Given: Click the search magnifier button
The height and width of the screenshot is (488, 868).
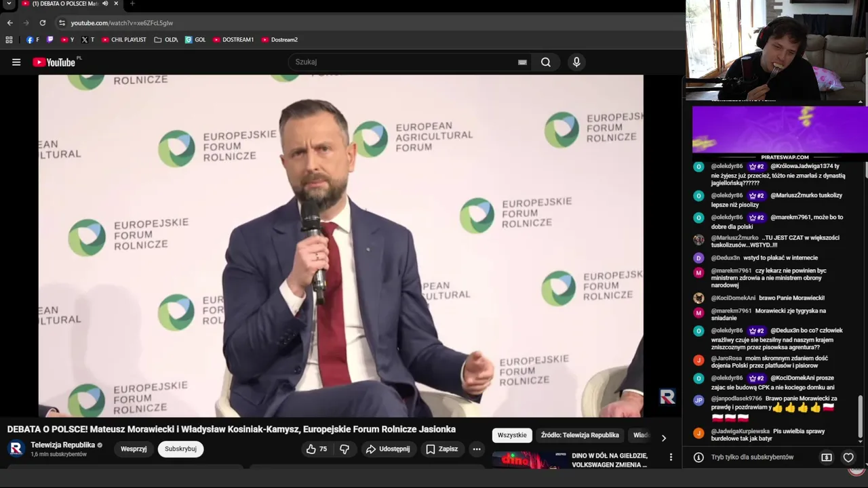Looking at the screenshot, I should 546,62.
